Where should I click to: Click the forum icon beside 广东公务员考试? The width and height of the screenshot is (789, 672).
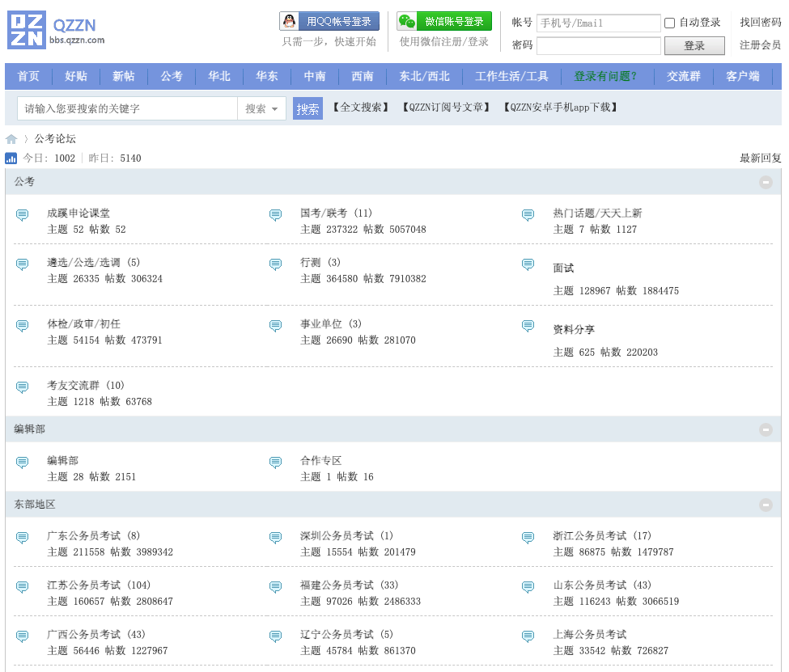click(23, 538)
